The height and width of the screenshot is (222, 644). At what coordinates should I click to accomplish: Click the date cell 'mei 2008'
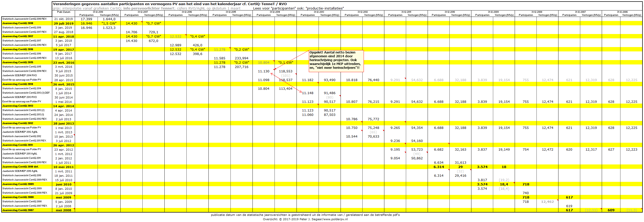[64, 210]
